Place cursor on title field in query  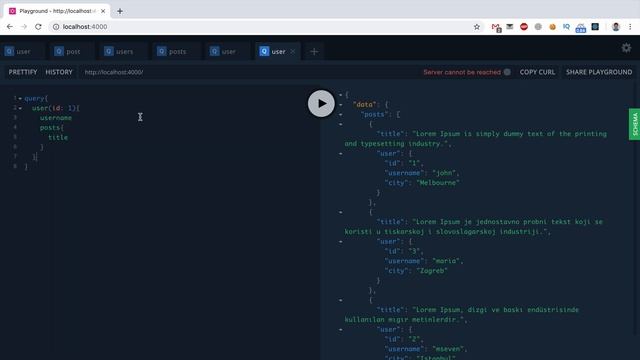[x=58, y=138]
